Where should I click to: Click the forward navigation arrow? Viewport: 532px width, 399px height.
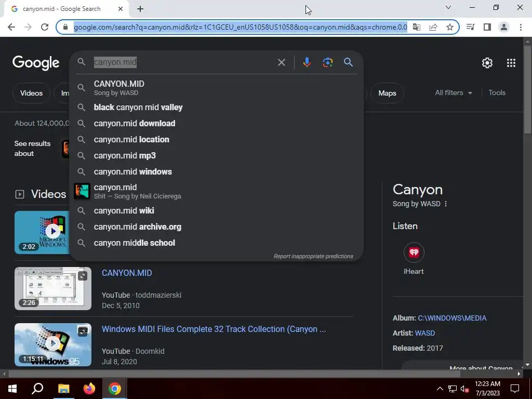(x=28, y=27)
